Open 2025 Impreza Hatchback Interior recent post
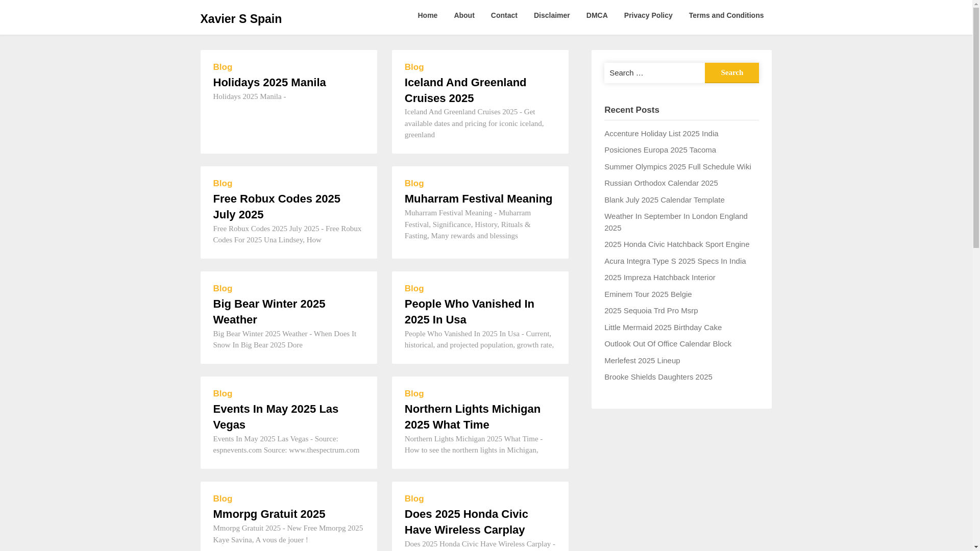Image resolution: width=980 pixels, height=551 pixels. coord(659,277)
